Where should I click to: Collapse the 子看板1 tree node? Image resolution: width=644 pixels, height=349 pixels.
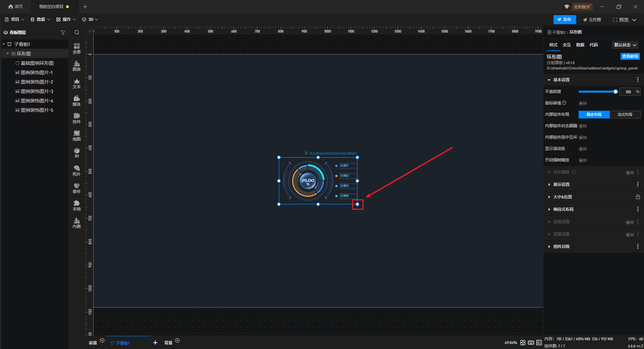4,44
